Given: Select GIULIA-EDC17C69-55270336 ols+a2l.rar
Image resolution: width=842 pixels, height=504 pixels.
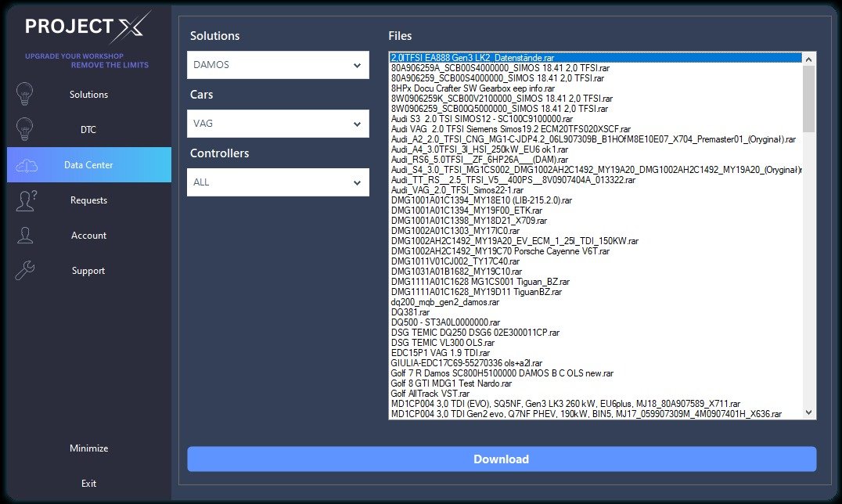Looking at the screenshot, I should point(596,363).
